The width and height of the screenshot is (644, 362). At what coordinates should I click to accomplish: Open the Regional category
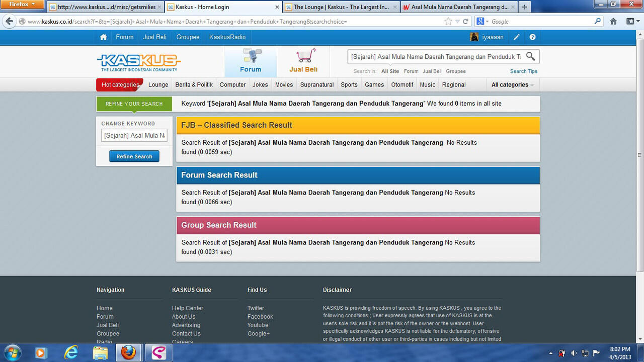[454, 85]
